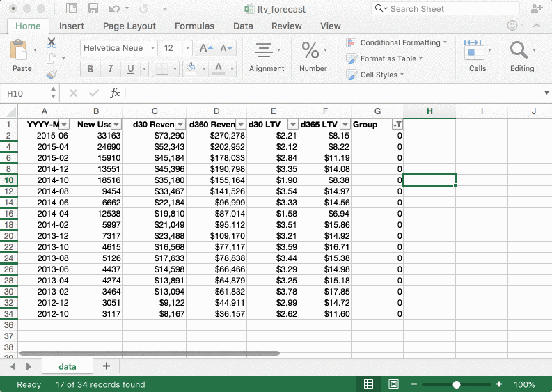
Task: Open the Review ribbon tab
Action: pos(287,26)
